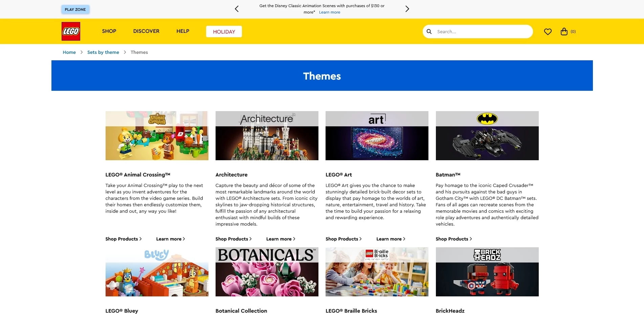Click the Batman batwing thumbnail image
The image size is (644, 314).
point(487,135)
